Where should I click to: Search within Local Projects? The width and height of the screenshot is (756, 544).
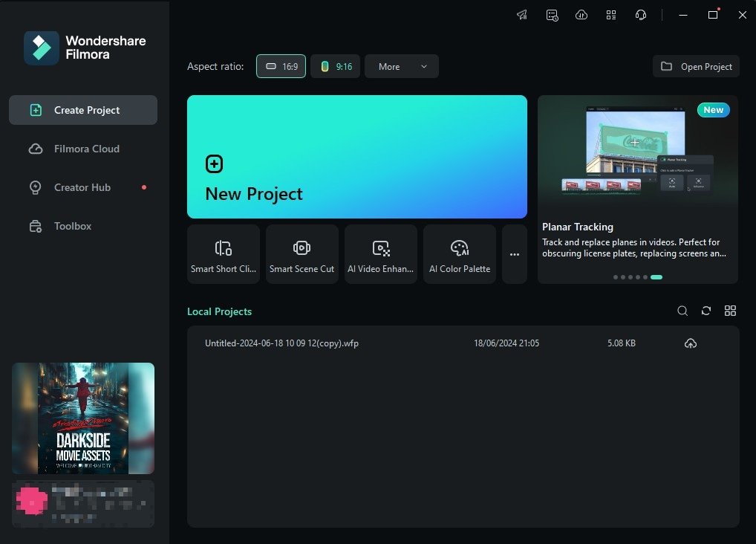pos(682,311)
